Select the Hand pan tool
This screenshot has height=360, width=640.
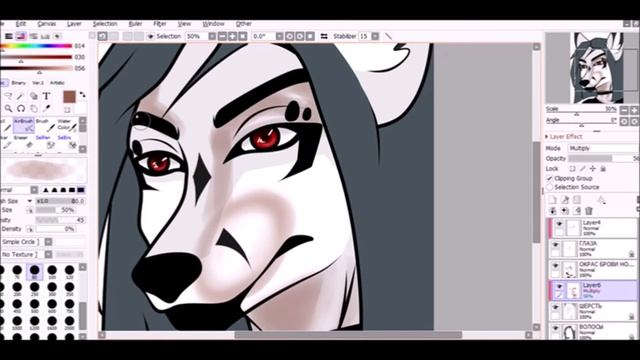[33, 109]
